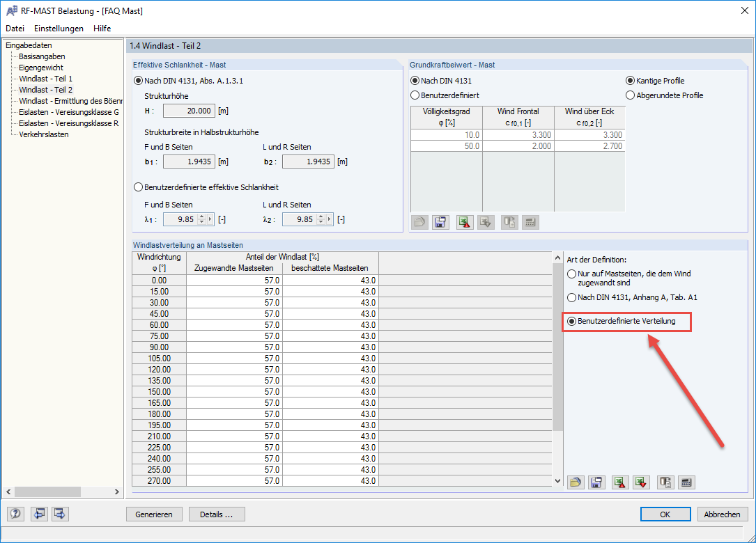Open the help dialog via question mark icon

click(15, 514)
